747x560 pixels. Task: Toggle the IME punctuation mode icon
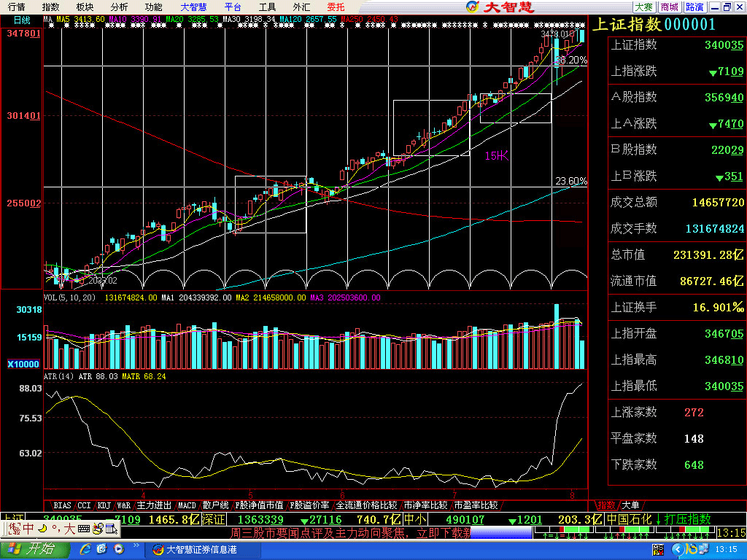(x=55, y=528)
